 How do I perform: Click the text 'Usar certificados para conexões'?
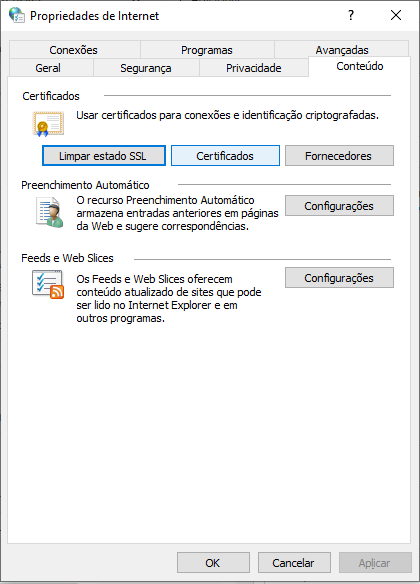[x=228, y=115]
